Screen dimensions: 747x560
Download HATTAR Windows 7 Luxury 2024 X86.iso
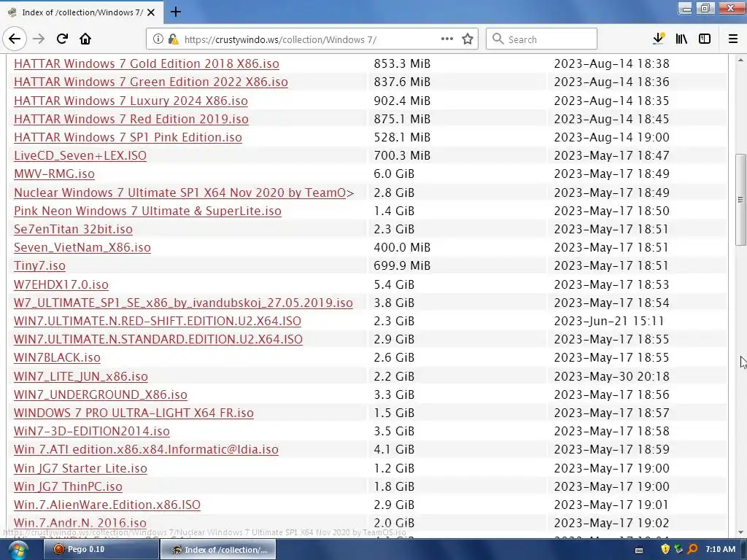click(x=131, y=101)
